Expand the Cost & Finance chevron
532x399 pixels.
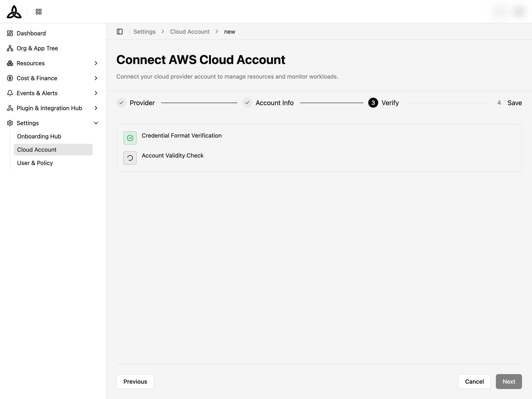click(96, 78)
